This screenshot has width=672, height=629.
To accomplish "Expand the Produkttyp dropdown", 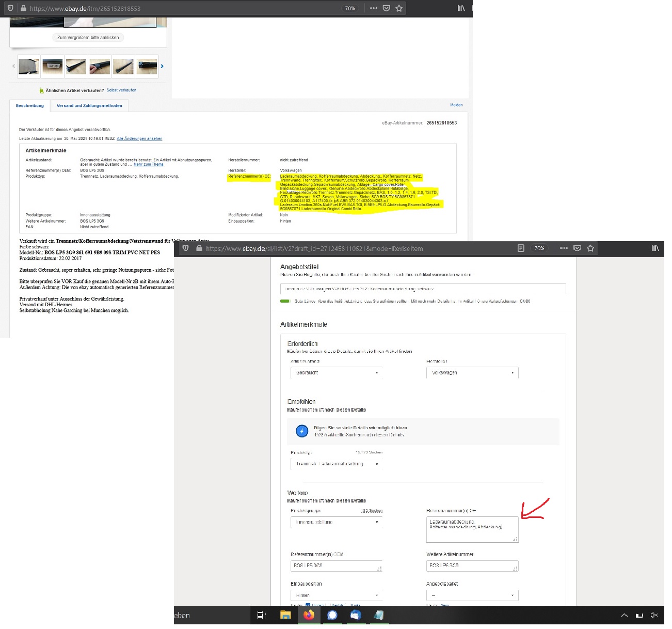I will pos(336,464).
